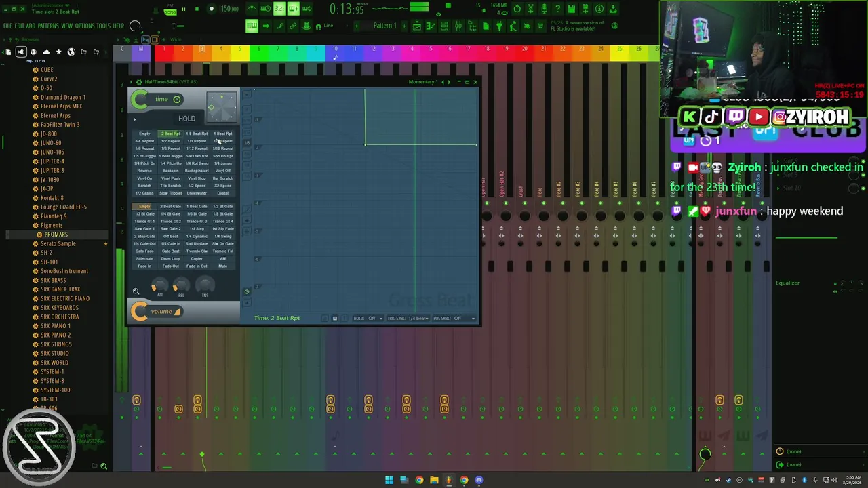Open HalfTime plugin gear options icon
868x488 pixels.
pos(139,82)
